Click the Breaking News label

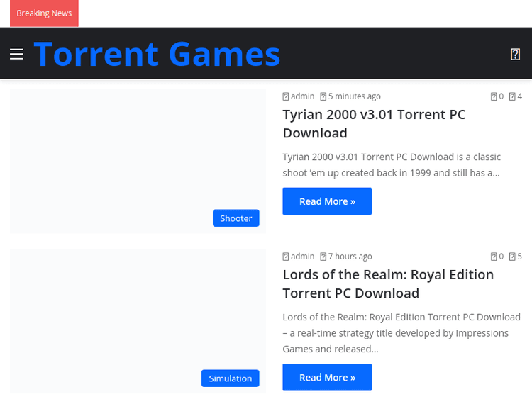pyautogui.click(x=44, y=13)
